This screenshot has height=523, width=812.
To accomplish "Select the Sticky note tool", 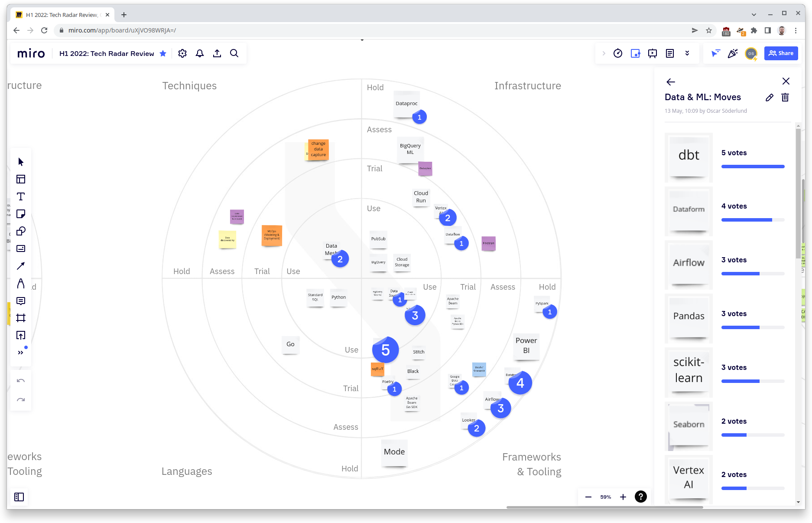I will tap(21, 214).
